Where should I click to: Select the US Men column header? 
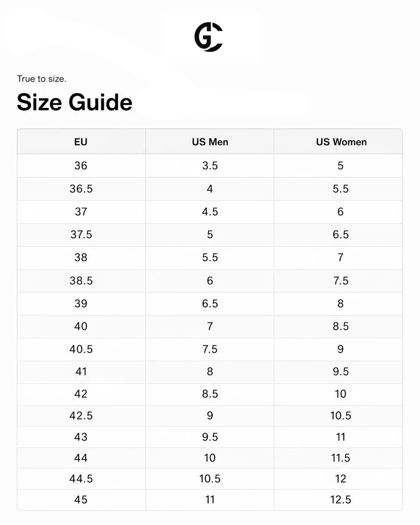[x=210, y=142]
